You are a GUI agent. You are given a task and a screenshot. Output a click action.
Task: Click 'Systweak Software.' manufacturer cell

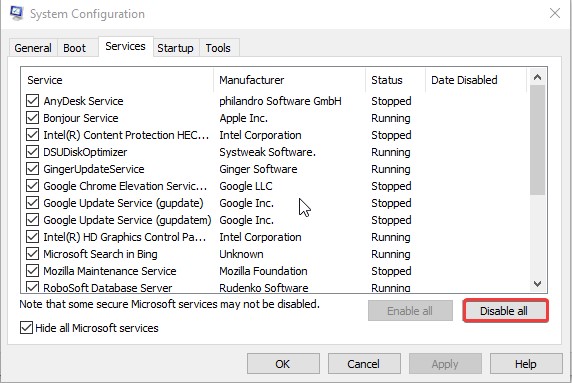point(267,152)
